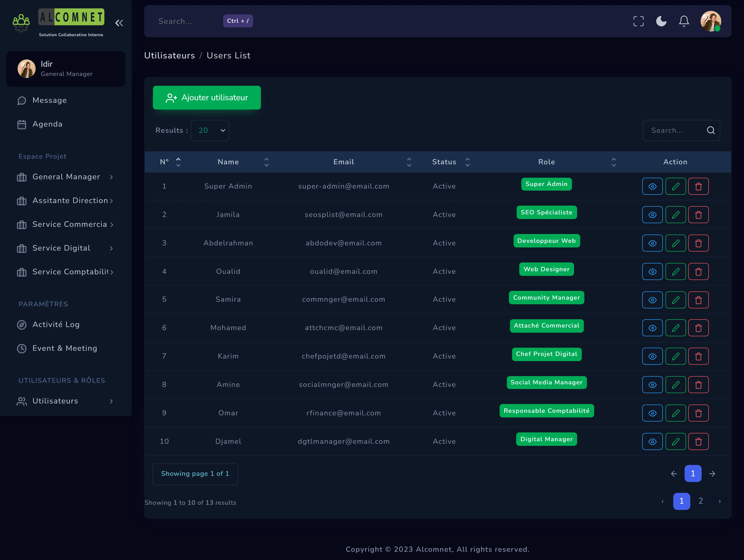Edit Abdelrahman's row with pencil icon
Image resolution: width=744 pixels, height=560 pixels.
pyautogui.click(x=675, y=243)
